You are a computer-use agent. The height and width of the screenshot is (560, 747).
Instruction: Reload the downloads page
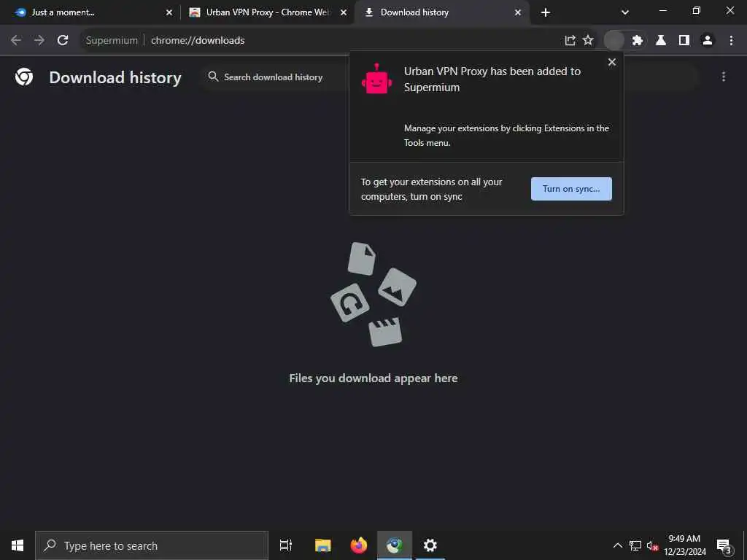click(63, 41)
